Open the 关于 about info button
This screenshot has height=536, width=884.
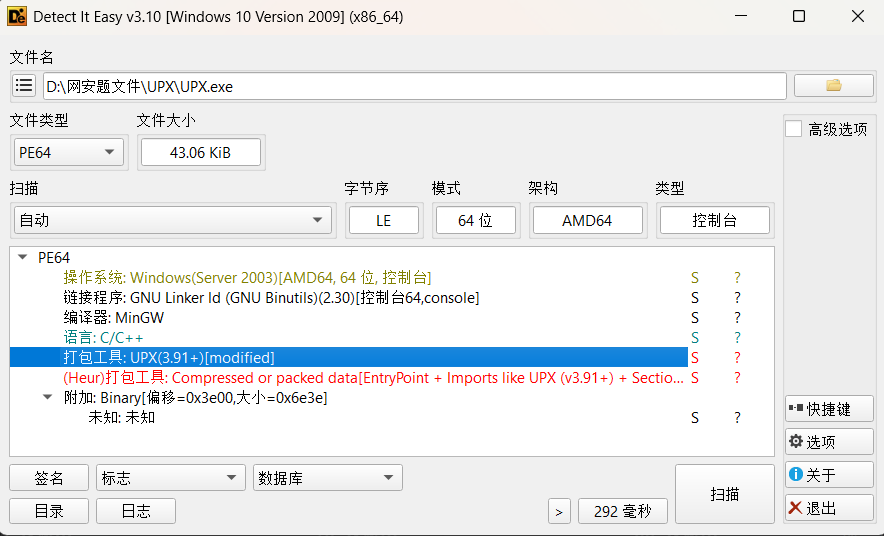(829, 475)
